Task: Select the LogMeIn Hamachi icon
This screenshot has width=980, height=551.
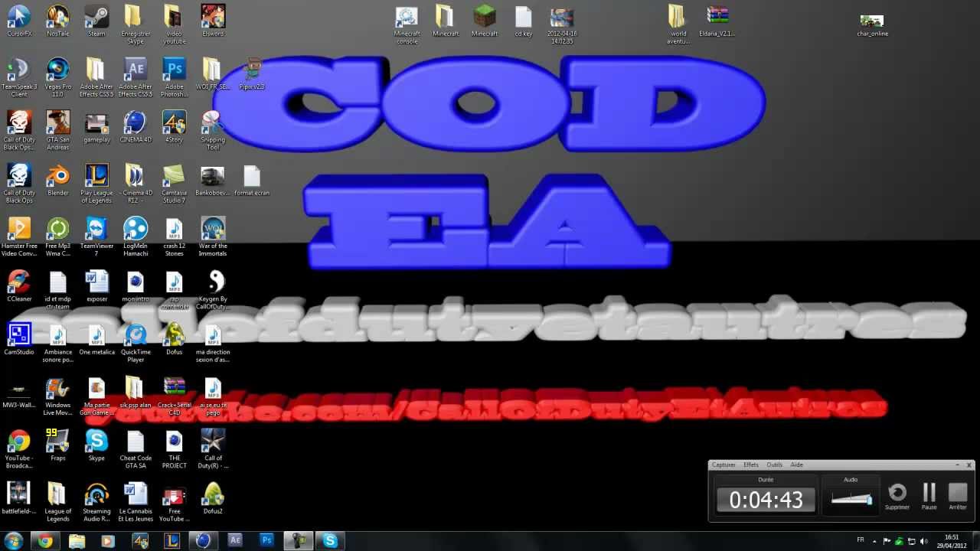Action: (136, 236)
